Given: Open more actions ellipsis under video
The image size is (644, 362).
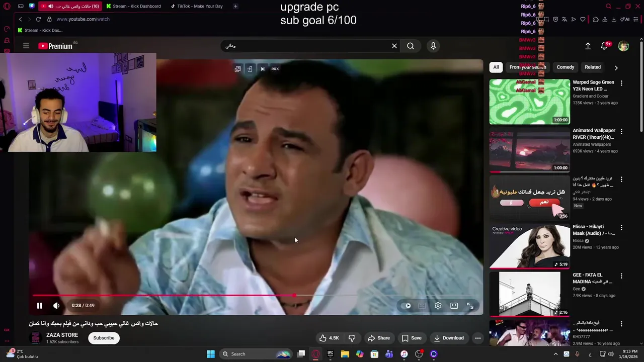Looking at the screenshot, I should coord(478,338).
